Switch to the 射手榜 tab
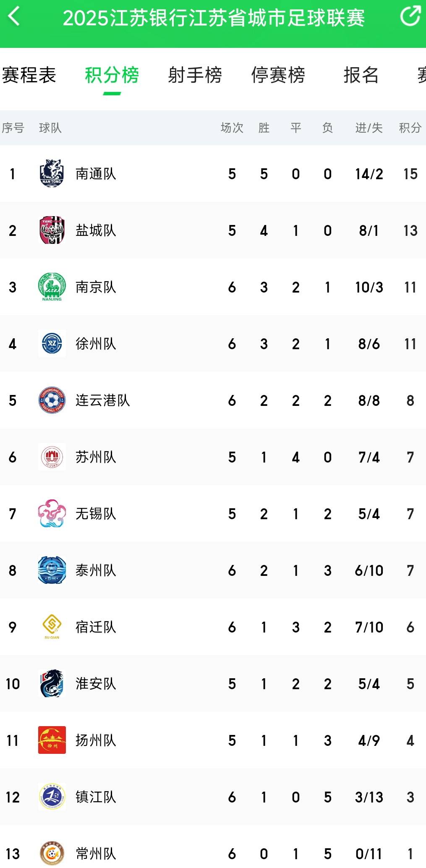 [x=195, y=76]
